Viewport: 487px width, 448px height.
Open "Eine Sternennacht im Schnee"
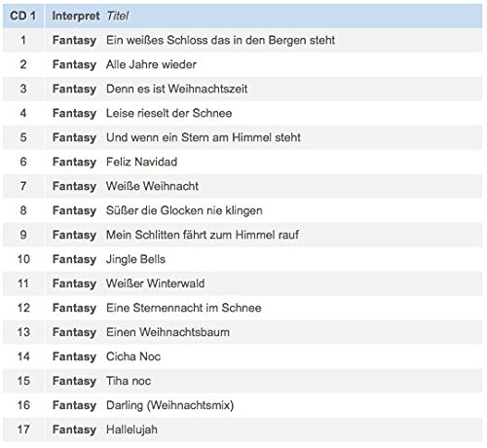[x=184, y=308]
